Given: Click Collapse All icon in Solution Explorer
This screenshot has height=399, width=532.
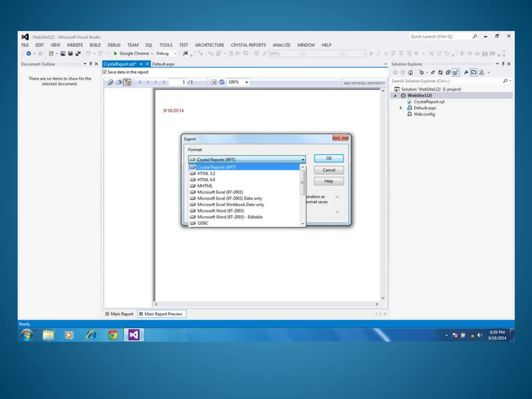Looking at the screenshot, I should point(448,72).
